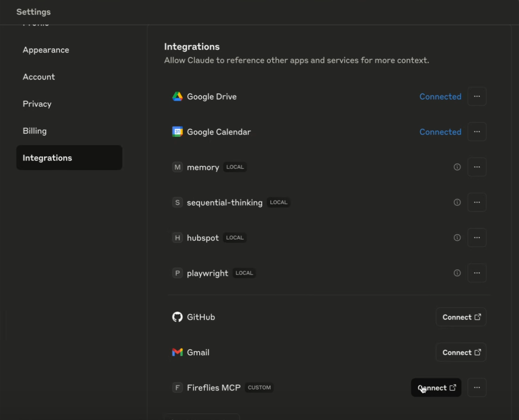The height and width of the screenshot is (420, 519).
Task: Select the sequential-thinking integration name
Action: (x=225, y=203)
